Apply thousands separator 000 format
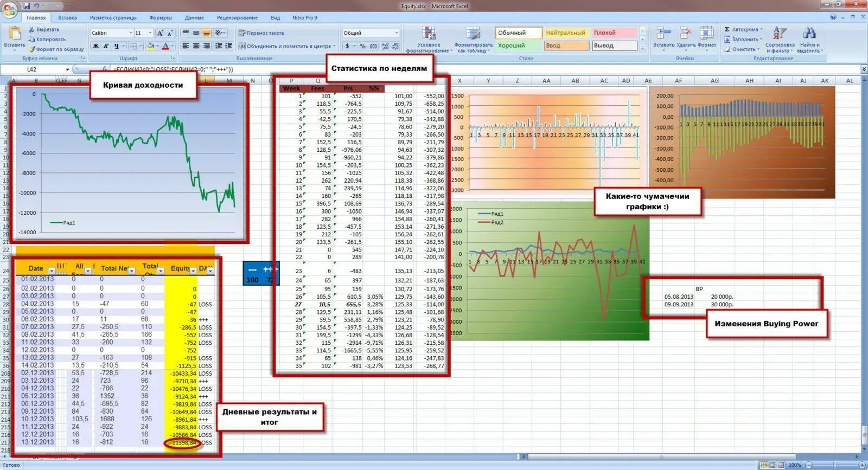Screen dimensions: 868x470 coord(373,46)
